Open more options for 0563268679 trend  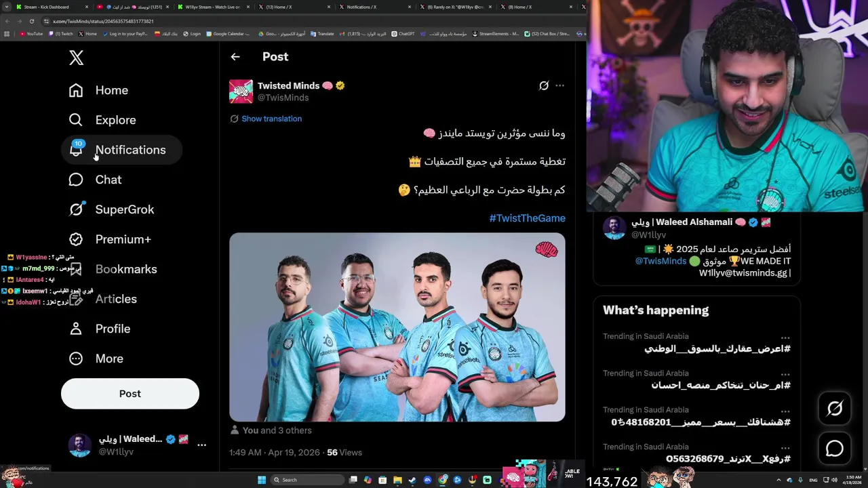click(x=785, y=447)
